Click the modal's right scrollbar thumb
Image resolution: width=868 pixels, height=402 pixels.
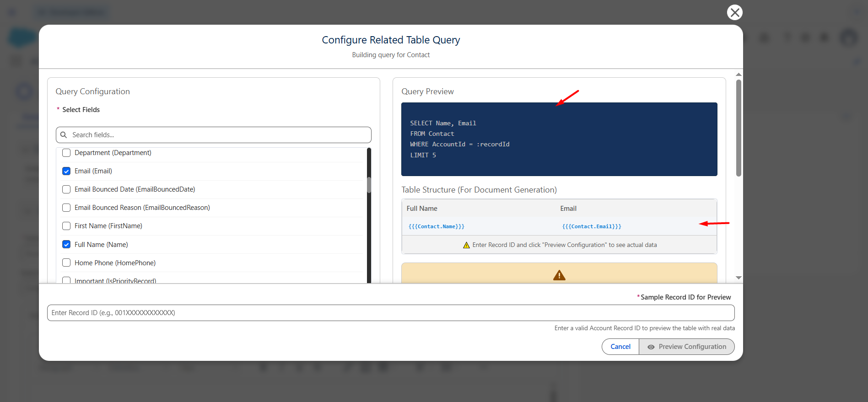pos(739,128)
